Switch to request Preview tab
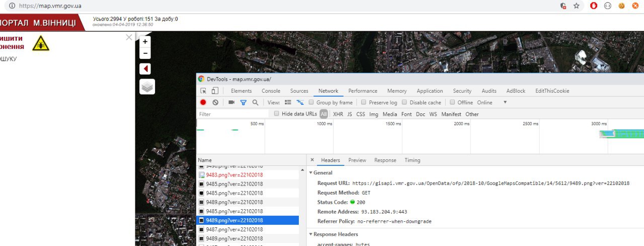The image size is (644, 246). (x=357, y=160)
